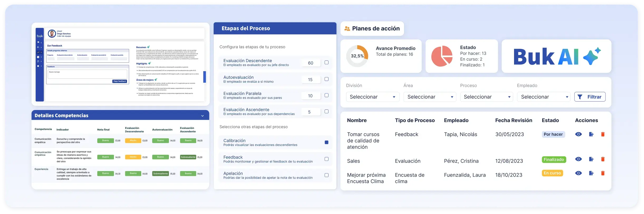Click the Planes de acción heading tab
The width and height of the screenshot is (644, 214).
372,28
